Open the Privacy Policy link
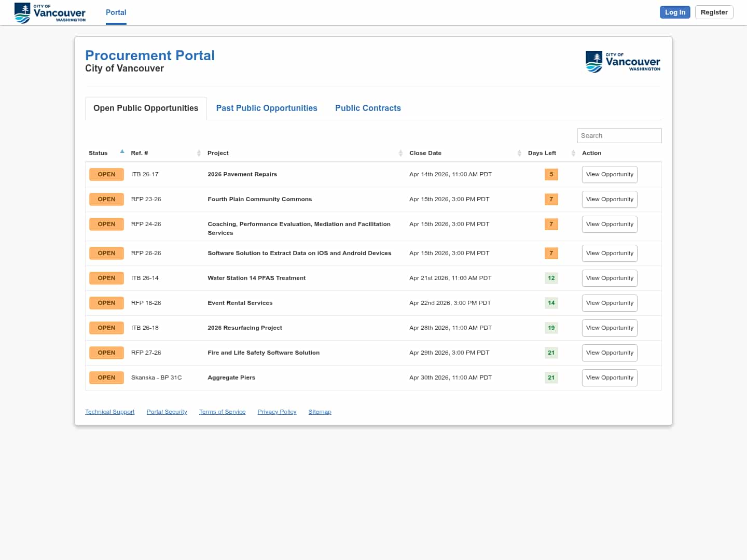This screenshot has height=560, width=747. pos(277,412)
